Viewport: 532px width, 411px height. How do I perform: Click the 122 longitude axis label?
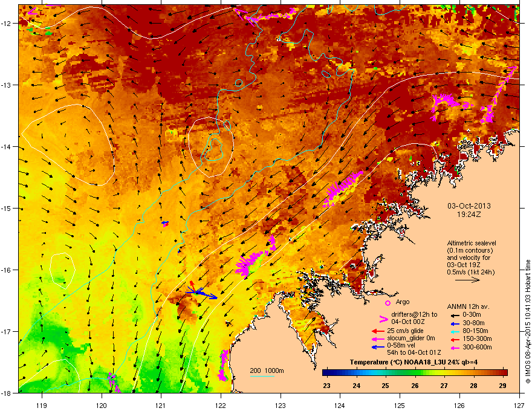pyautogui.click(x=221, y=405)
